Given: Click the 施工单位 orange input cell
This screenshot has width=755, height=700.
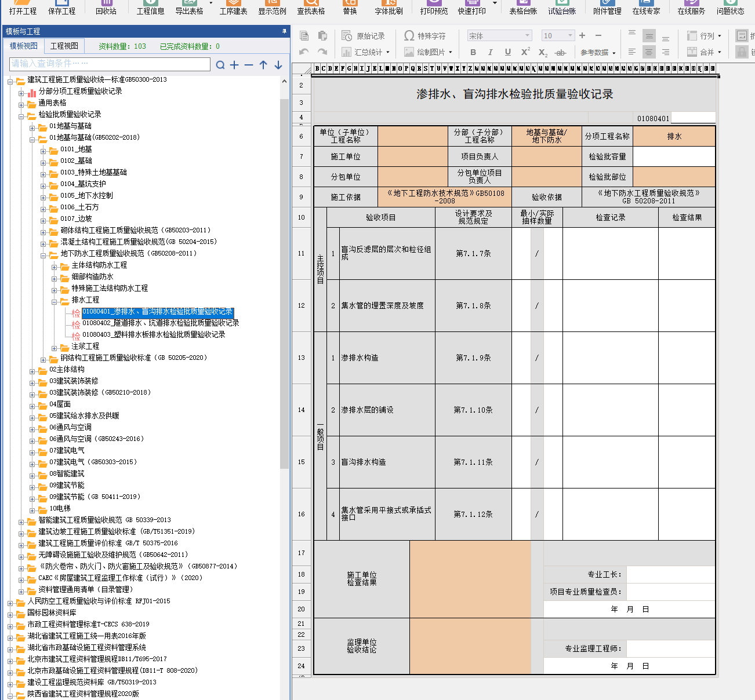Looking at the screenshot, I should pos(413,156).
